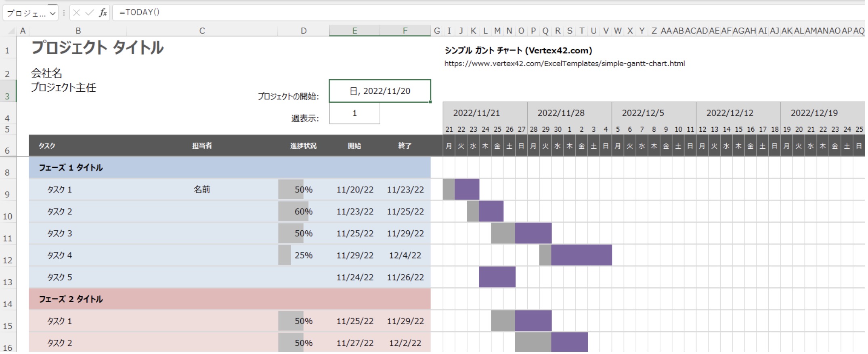Click the 2022/11/28 week header
Screen dimensions: 868x354
[x=569, y=113]
